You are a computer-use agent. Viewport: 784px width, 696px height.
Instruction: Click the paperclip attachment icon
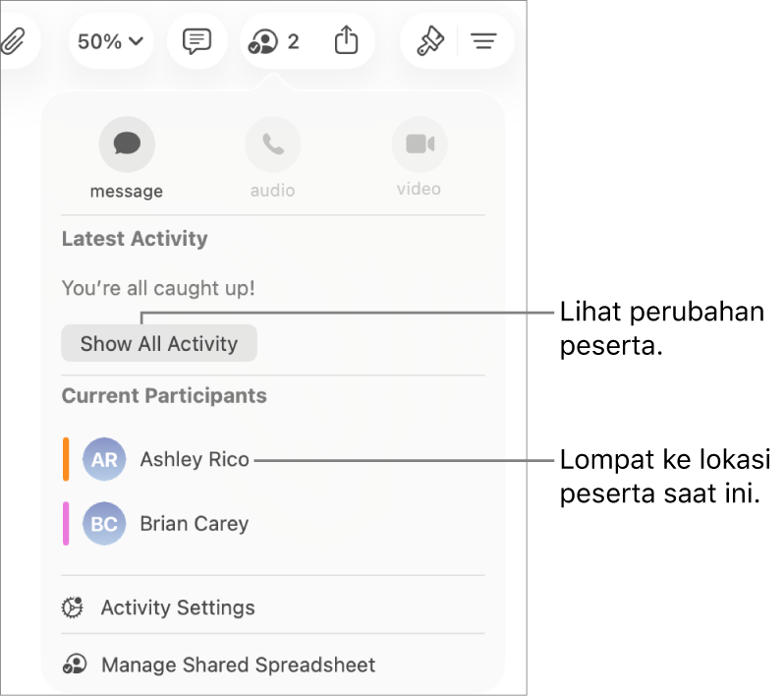(x=14, y=41)
